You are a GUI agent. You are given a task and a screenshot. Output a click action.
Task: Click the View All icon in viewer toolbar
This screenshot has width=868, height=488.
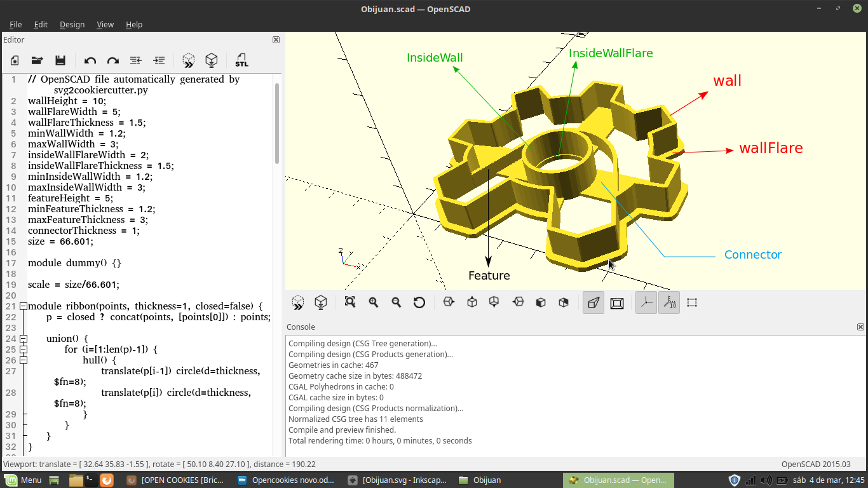[x=349, y=302]
